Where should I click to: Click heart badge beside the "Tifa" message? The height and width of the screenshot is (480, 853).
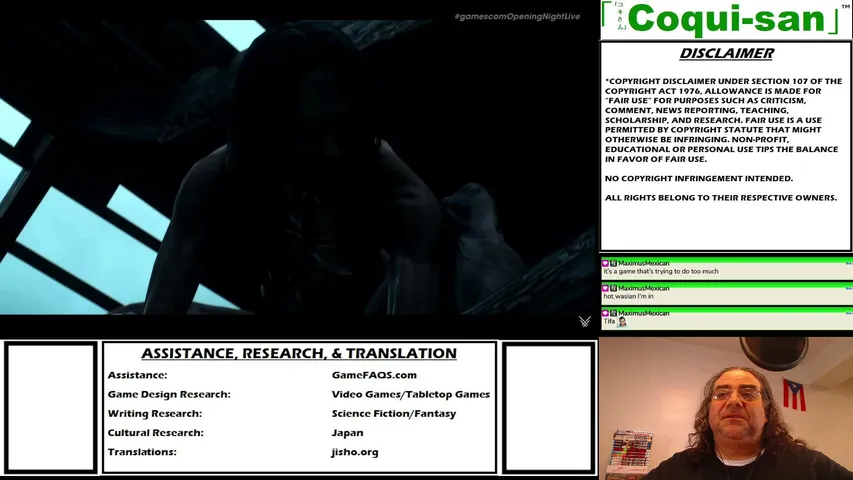(x=605, y=313)
